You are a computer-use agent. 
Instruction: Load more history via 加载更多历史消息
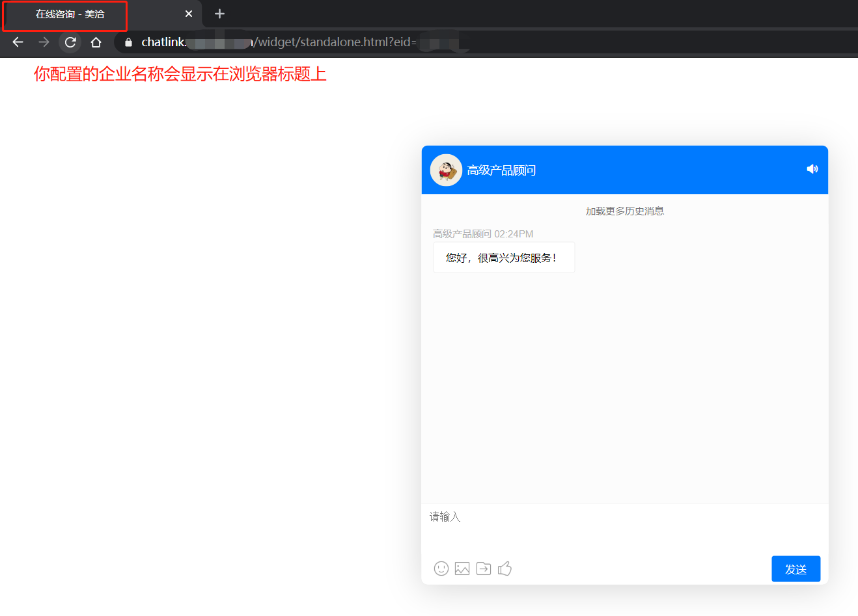625,211
